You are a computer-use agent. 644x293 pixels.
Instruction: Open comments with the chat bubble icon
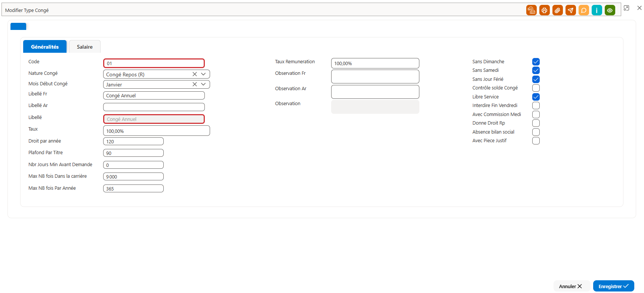(x=583, y=10)
